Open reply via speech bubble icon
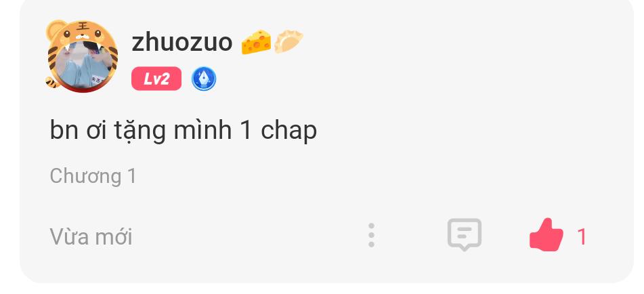Viewport: 644px width, 294px height. [464, 234]
